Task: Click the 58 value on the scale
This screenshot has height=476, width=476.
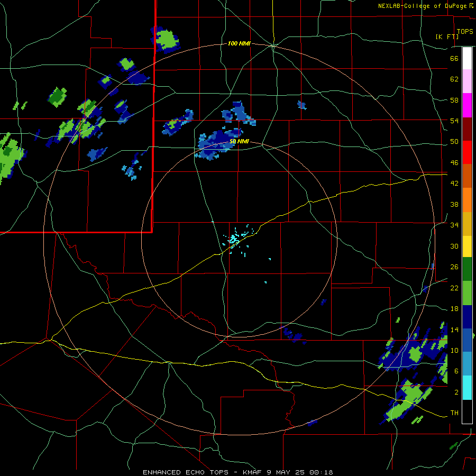Action: pyautogui.click(x=454, y=100)
